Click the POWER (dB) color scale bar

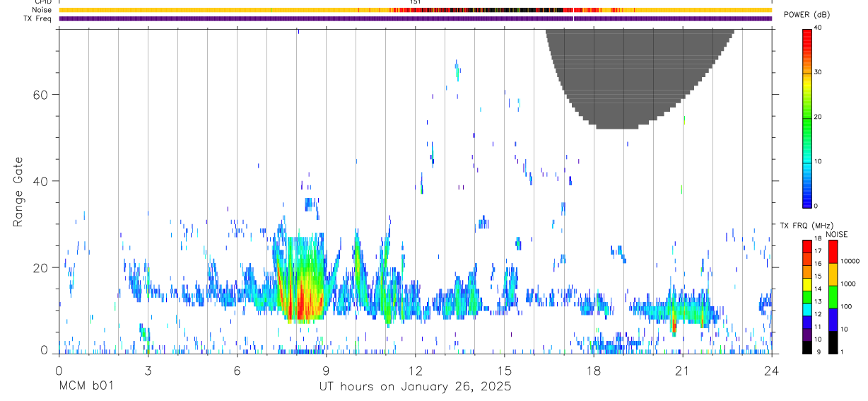pos(807,117)
